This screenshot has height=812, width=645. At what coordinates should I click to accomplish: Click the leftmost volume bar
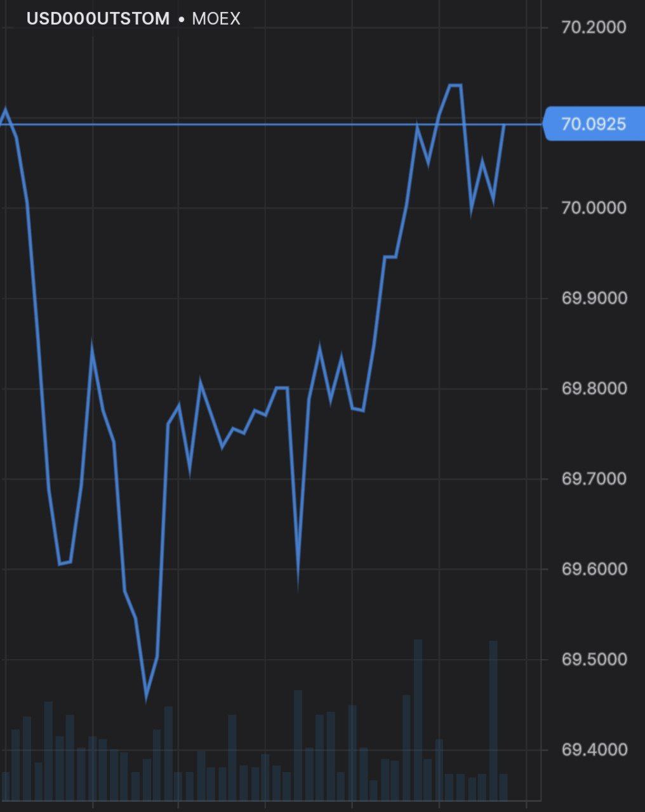pyautogui.click(x=5, y=785)
